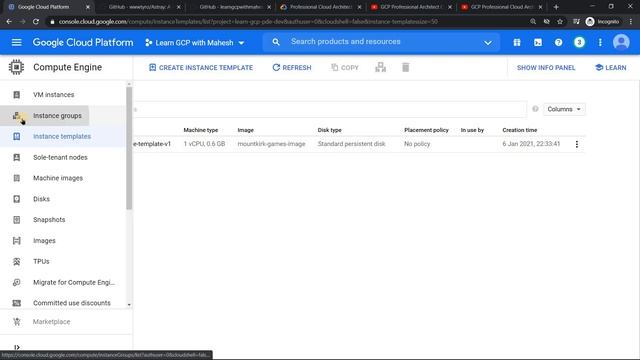Open Marketplace link
Viewport: 640px width, 360px height.
[x=51, y=322]
